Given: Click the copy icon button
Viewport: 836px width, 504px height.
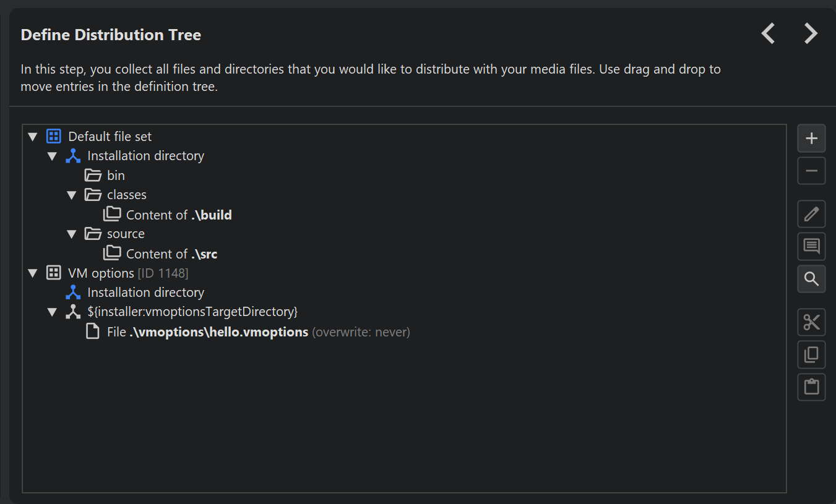Looking at the screenshot, I should [x=811, y=354].
